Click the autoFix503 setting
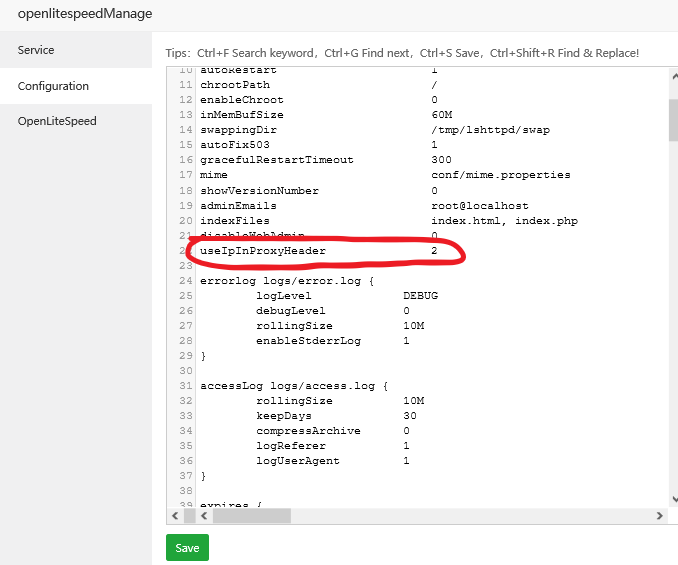 click(235, 145)
